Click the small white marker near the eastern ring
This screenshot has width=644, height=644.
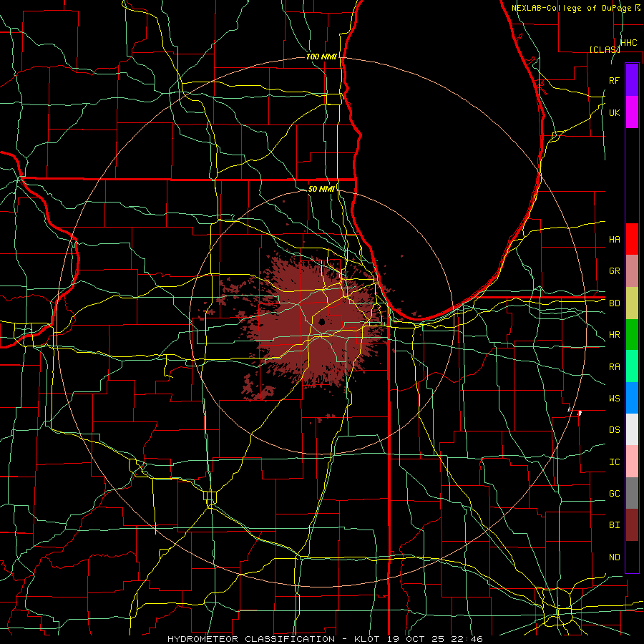click(x=579, y=413)
